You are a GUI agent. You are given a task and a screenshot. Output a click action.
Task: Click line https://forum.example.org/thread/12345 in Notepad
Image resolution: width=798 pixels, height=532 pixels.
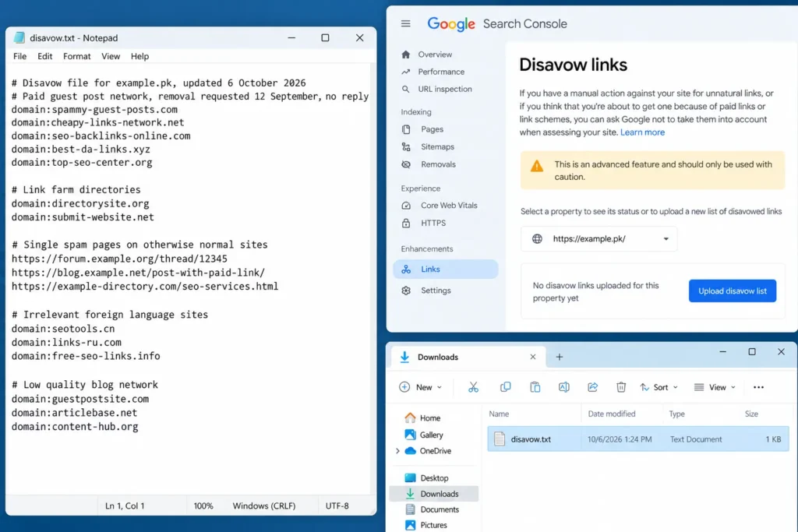(119, 259)
